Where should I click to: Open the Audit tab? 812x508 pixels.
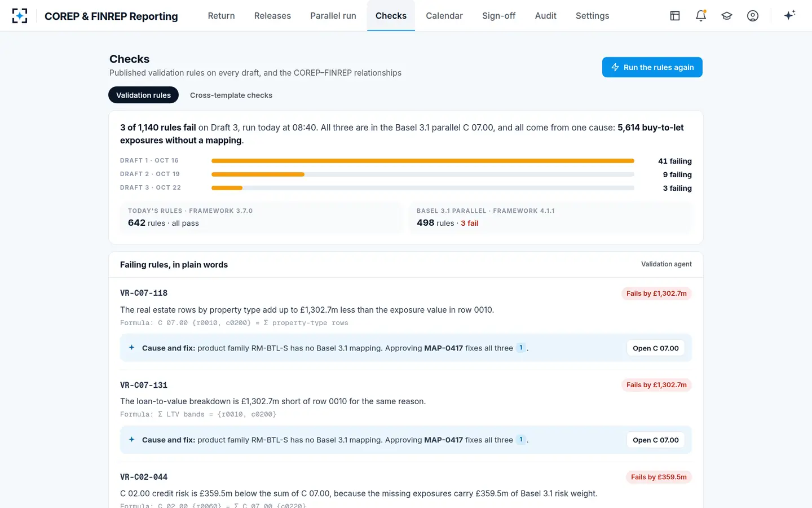point(545,16)
